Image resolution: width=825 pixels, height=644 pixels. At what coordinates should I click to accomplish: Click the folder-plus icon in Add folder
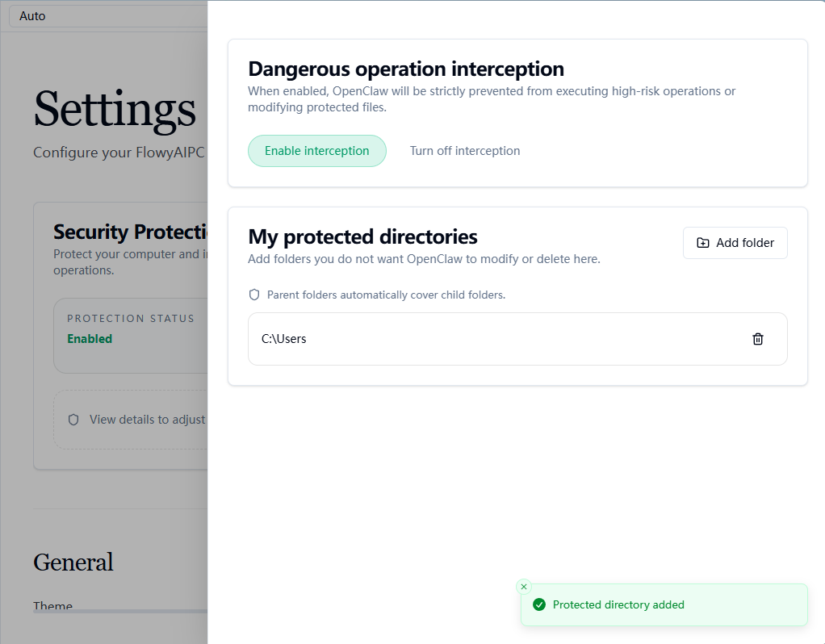pyautogui.click(x=703, y=243)
